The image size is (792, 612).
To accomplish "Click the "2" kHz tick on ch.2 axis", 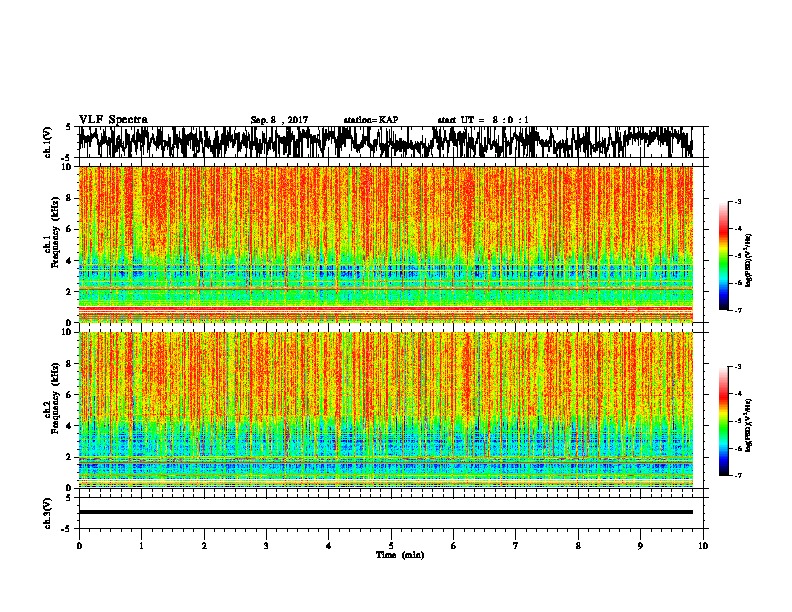I will [70, 457].
